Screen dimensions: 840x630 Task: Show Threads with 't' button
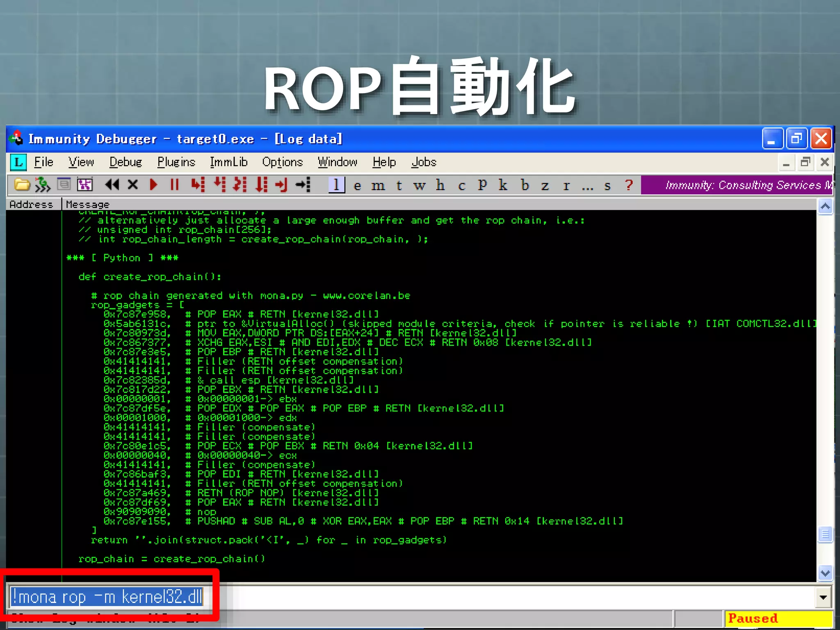click(x=399, y=185)
